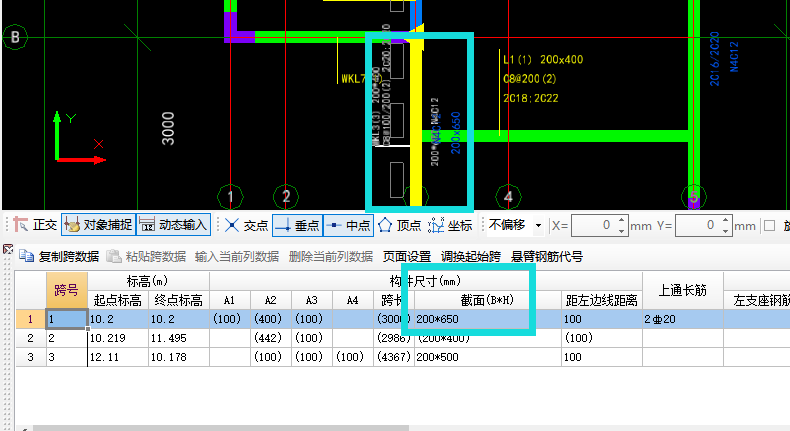790x431 pixels.
Task: Click 调换起始跨 swap start span
Action: pos(471,257)
